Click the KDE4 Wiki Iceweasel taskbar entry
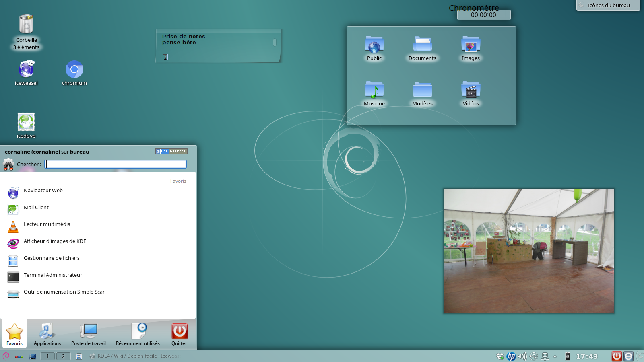644x362 pixels. [135, 356]
